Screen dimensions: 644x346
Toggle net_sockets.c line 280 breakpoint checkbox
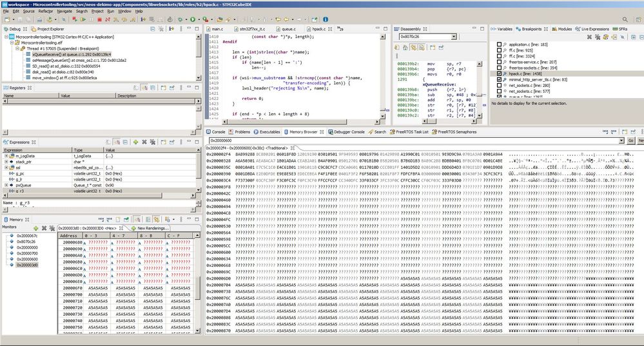pos(500,85)
